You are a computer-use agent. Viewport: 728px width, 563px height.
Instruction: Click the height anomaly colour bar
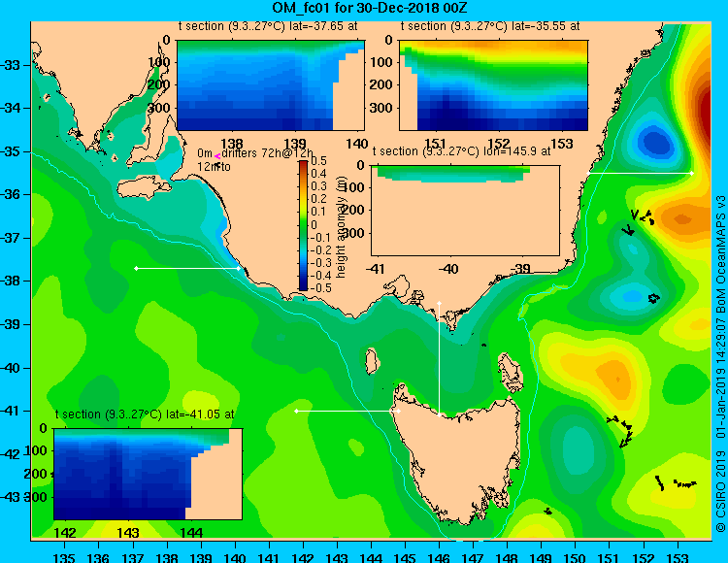click(303, 225)
